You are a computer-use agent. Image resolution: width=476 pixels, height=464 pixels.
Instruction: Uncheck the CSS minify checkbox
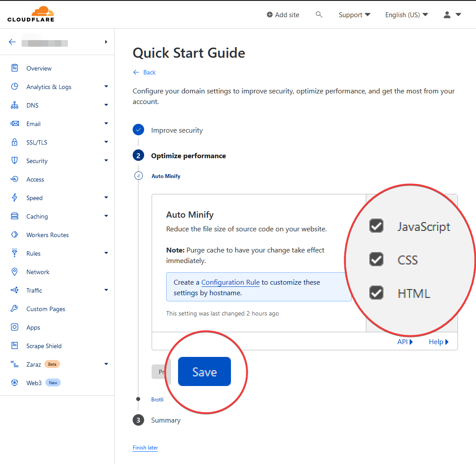click(x=376, y=259)
